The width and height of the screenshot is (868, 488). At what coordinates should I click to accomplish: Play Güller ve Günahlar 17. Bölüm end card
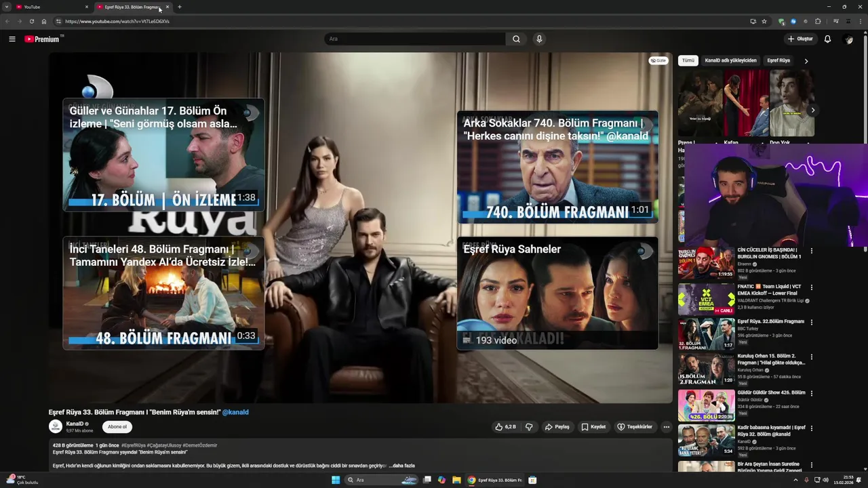[x=163, y=155]
